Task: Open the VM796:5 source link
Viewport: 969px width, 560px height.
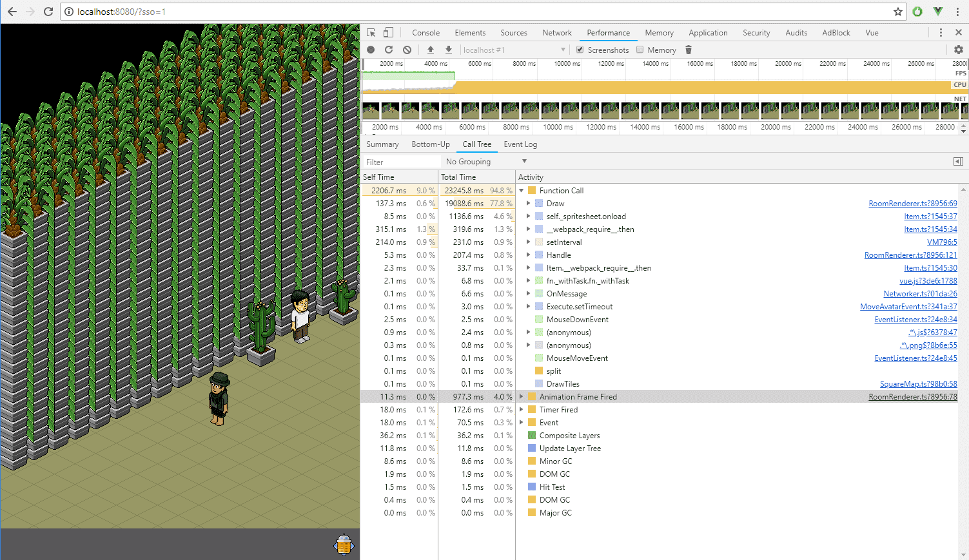Action: 942,242
